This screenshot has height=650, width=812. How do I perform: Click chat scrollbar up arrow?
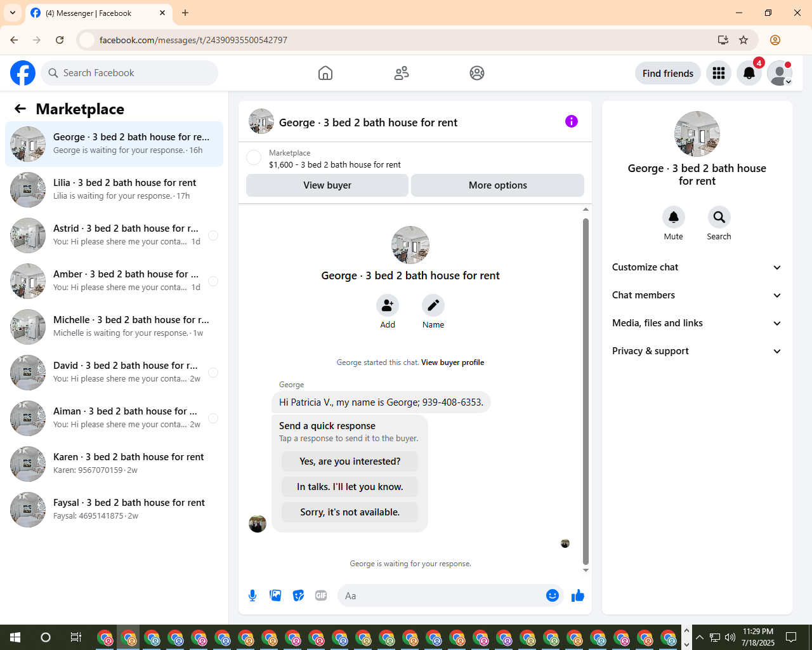tap(586, 209)
